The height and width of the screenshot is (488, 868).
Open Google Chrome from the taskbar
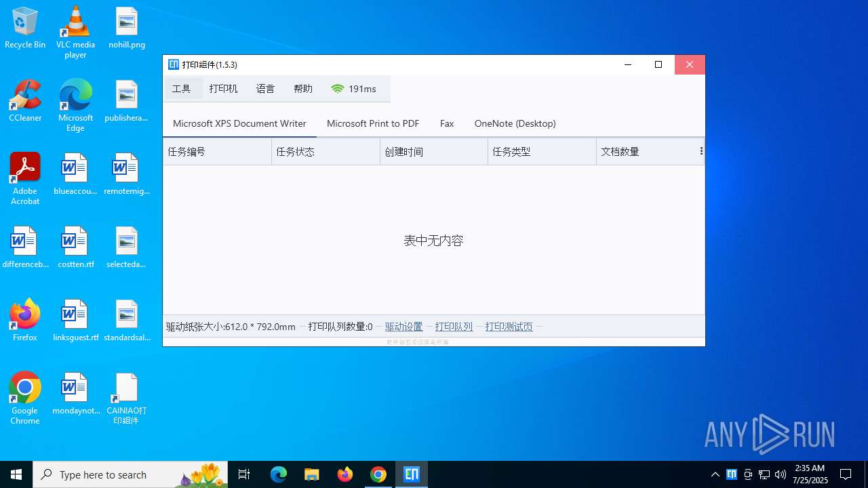pos(378,474)
